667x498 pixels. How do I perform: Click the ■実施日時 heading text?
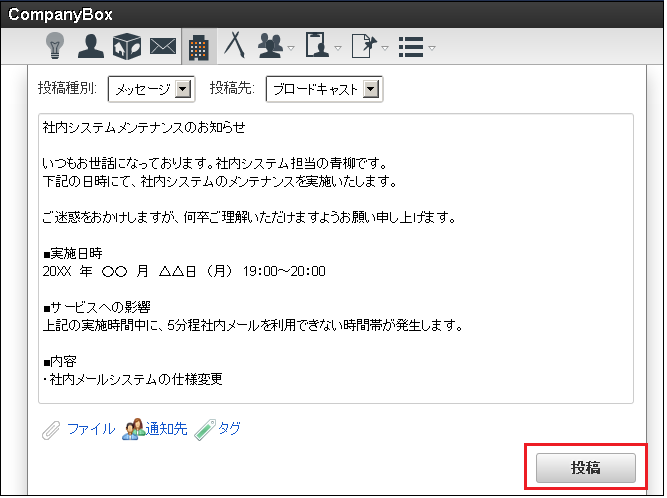[x=73, y=253]
